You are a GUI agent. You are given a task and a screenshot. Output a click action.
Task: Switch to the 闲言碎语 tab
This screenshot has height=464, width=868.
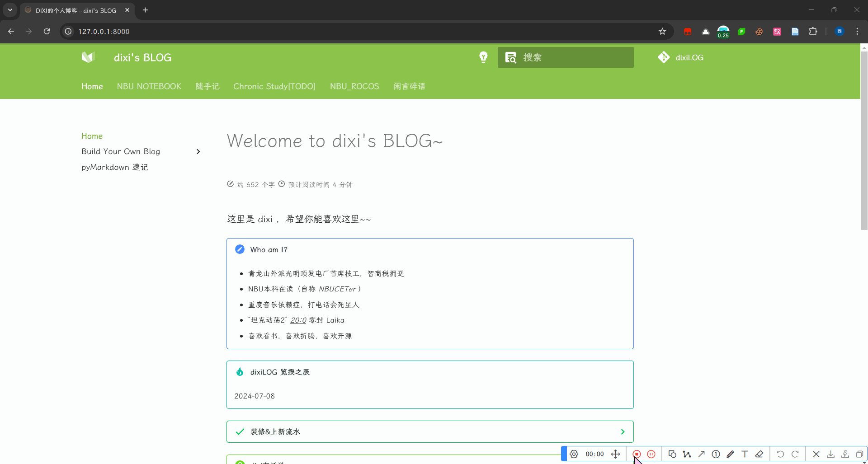pyautogui.click(x=409, y=86)
